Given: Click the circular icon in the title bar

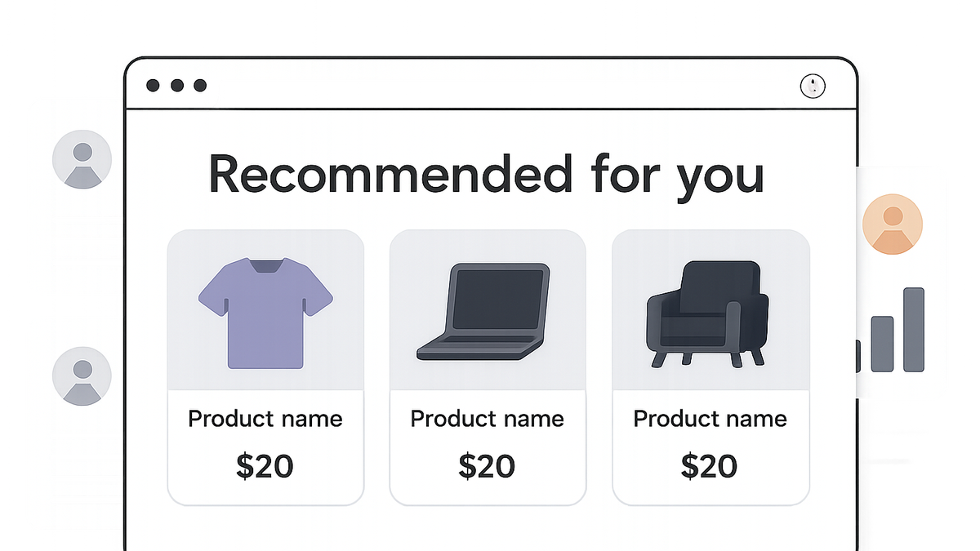Looking at the screenshot, I should pos(813,86).
